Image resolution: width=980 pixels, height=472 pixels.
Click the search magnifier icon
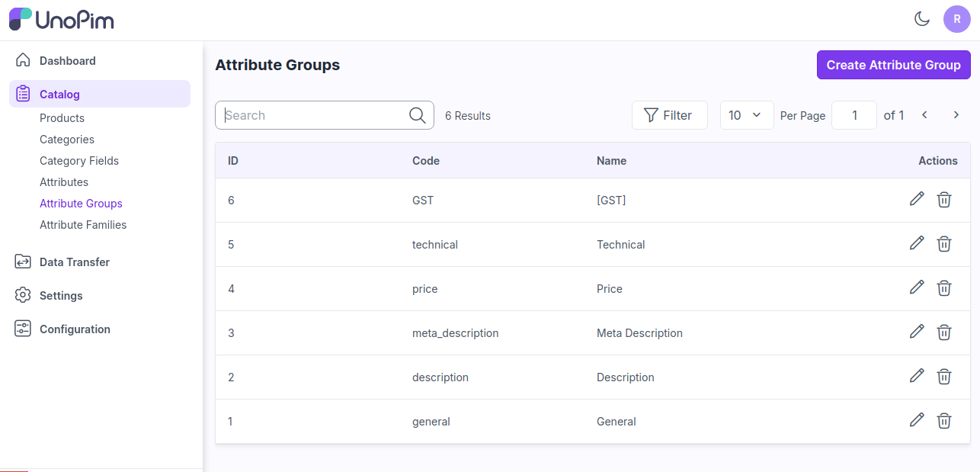(x=416, y=115)
